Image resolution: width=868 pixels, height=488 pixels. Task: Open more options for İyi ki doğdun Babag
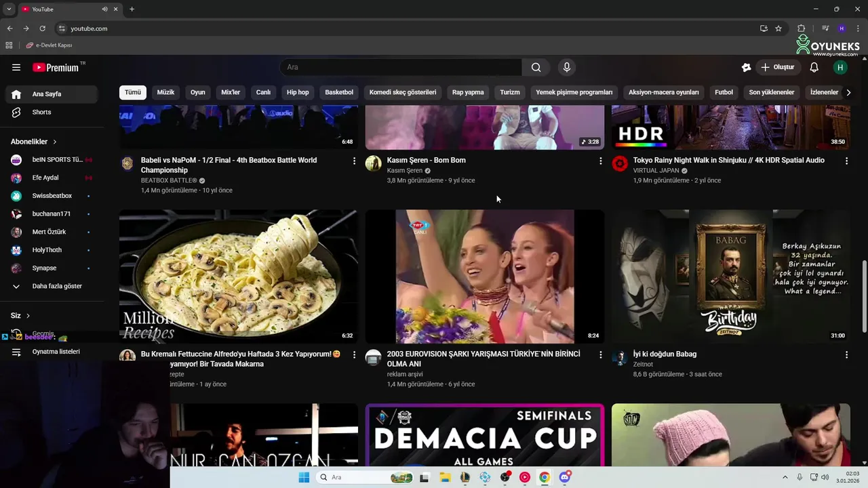[846, 354]
